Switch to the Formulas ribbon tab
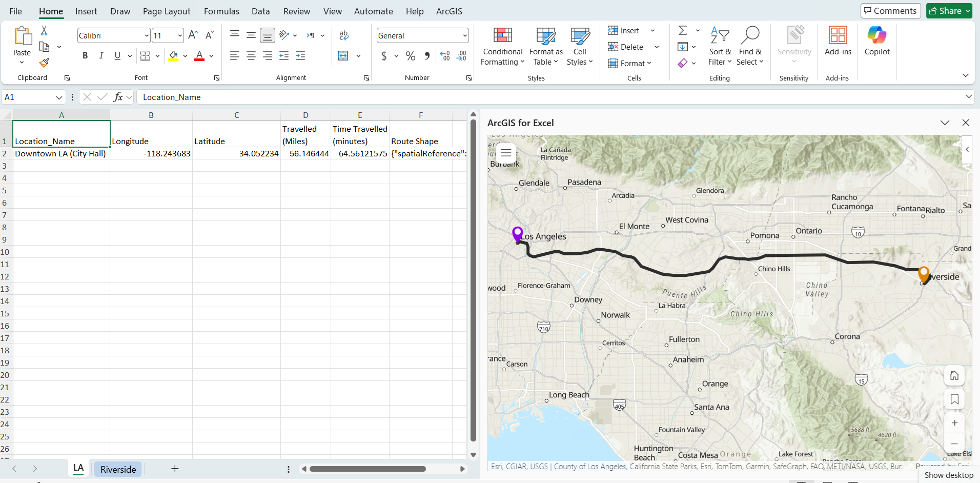 (221, 11)
